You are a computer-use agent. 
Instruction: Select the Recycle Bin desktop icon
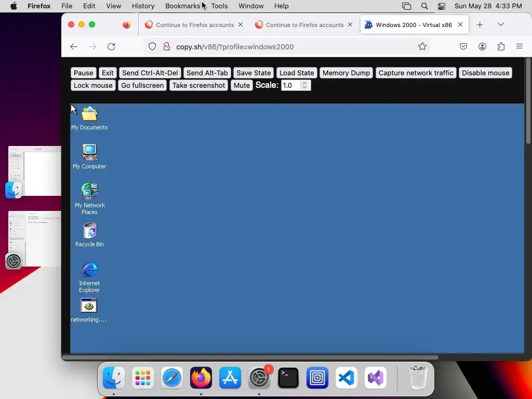(x=89, y=235)
